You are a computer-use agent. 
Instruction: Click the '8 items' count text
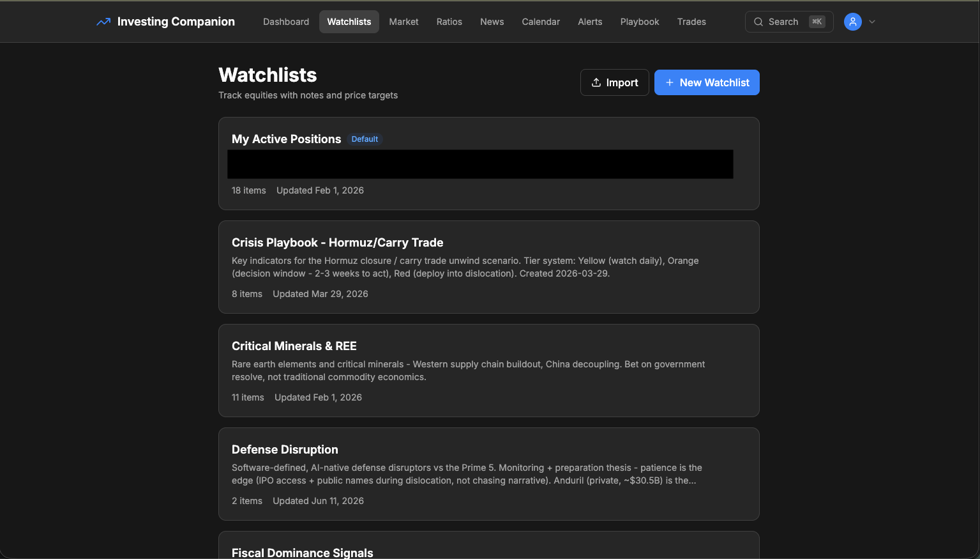247,294
